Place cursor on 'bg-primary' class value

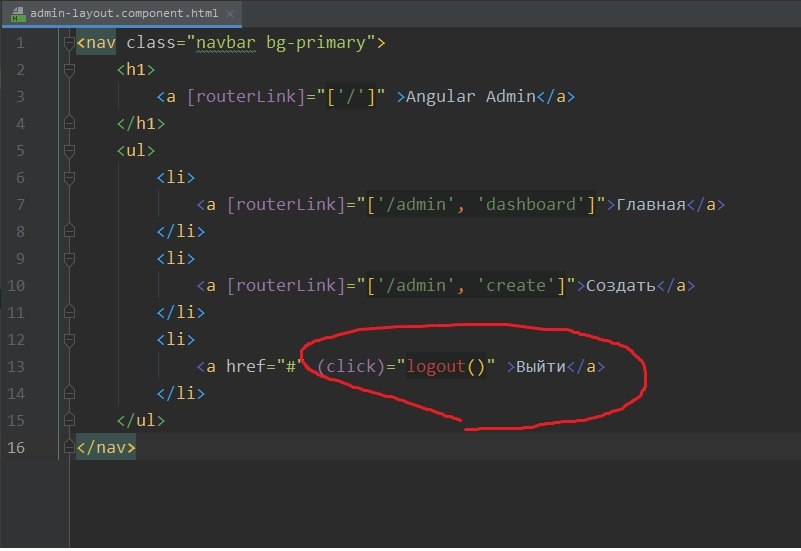316,43
